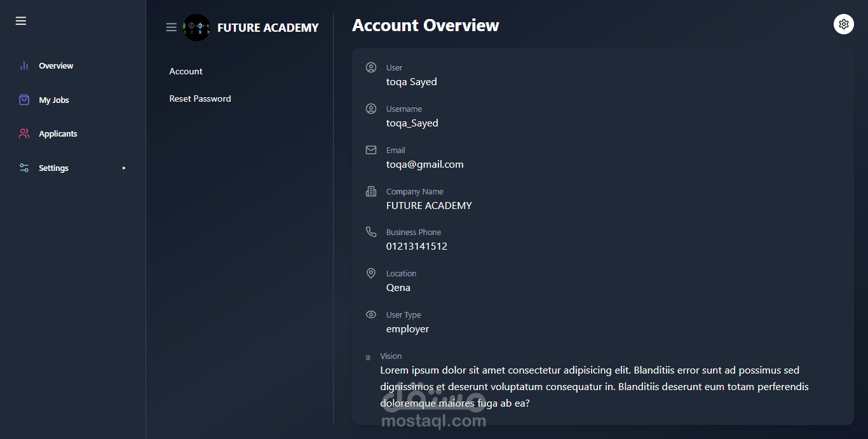
Task: Click the Settings sliders icon in sidebar
Action: [24, 168]
